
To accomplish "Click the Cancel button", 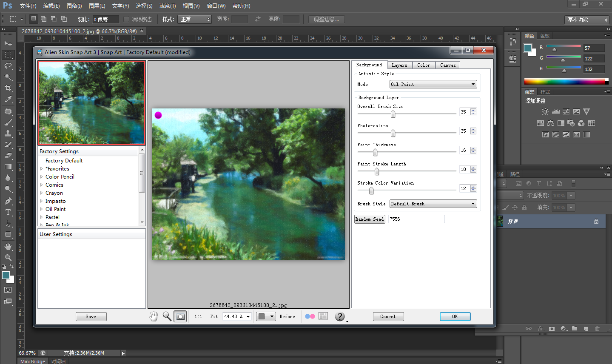I will [388, 316].
